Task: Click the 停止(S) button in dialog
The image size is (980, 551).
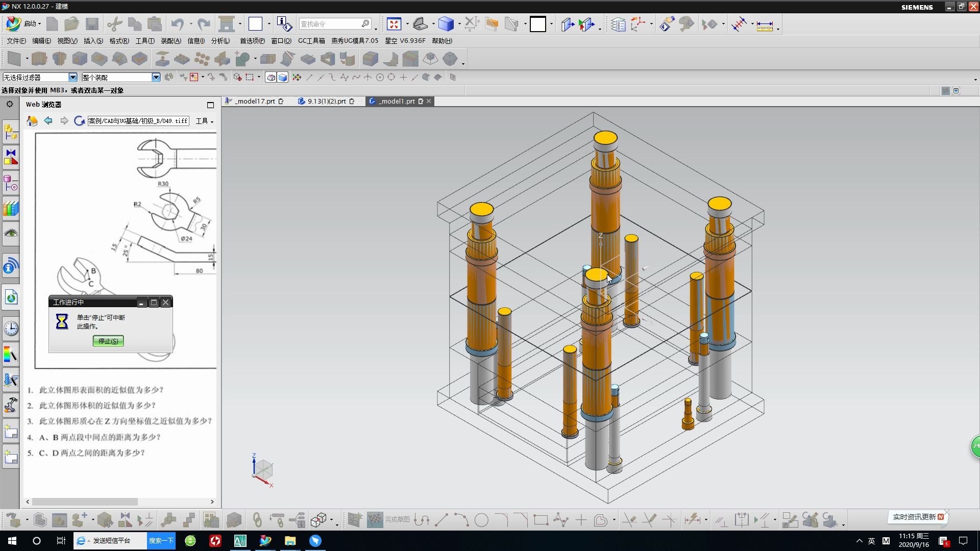Action: click(108, 340)
